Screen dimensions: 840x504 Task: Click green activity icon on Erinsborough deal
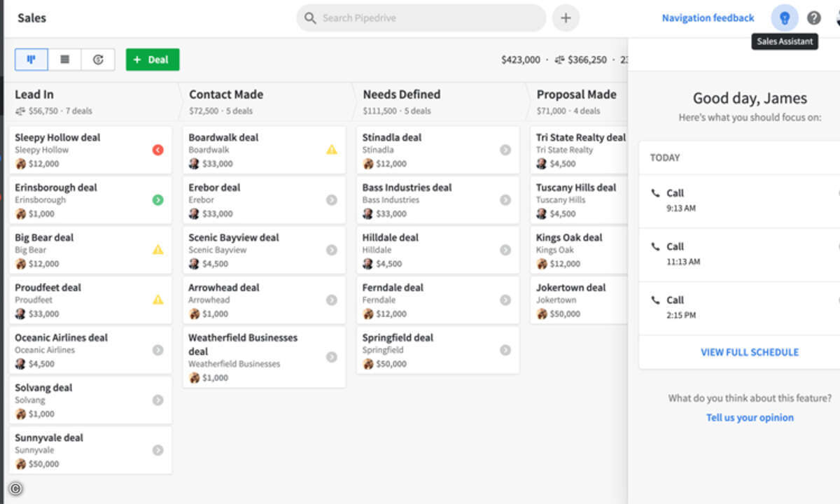[158, 200]
